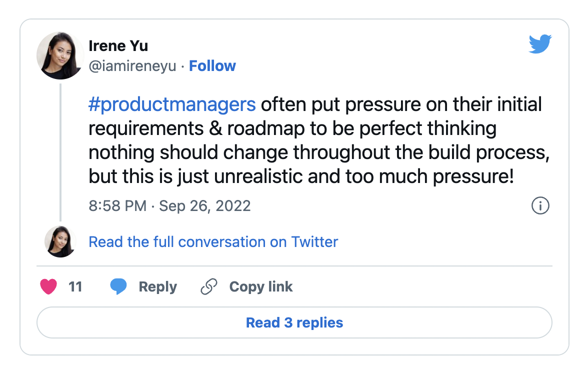Follow Irene Yu via the Follow link
The width and height of the screenshot is (588, 373).
(x=212, y=66)
